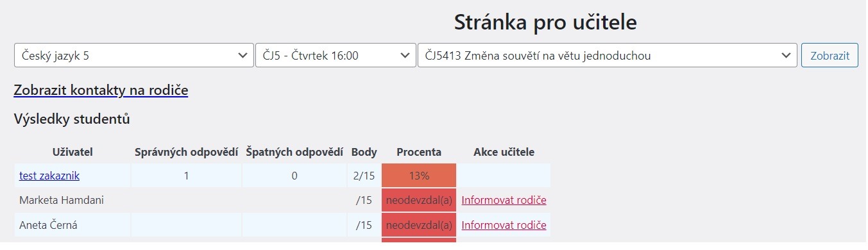Click the neodevzdal(a) cell for Aneta Černá
This screenshot has width=868, height=250.
419,225
